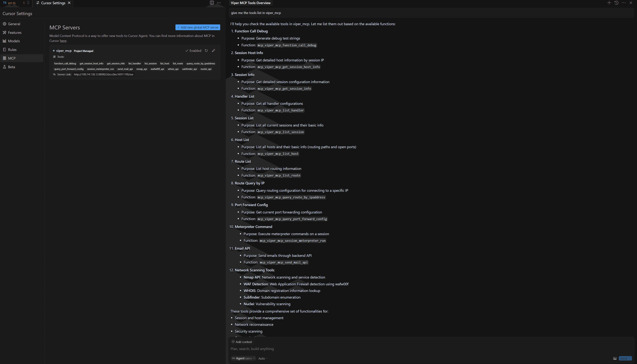Switch to the en.ts editor tab
637x364 pixels.
pyautogui.click(x=12, y=3)
